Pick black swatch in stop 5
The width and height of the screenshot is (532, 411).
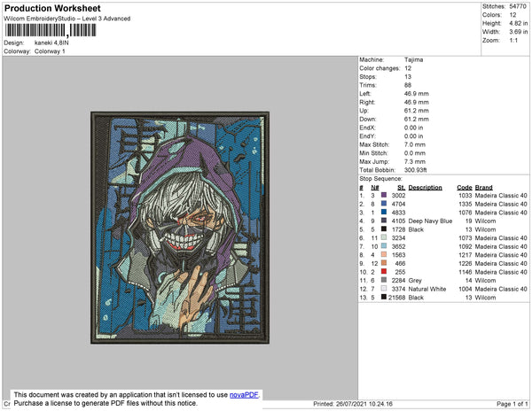coord(384,229)
